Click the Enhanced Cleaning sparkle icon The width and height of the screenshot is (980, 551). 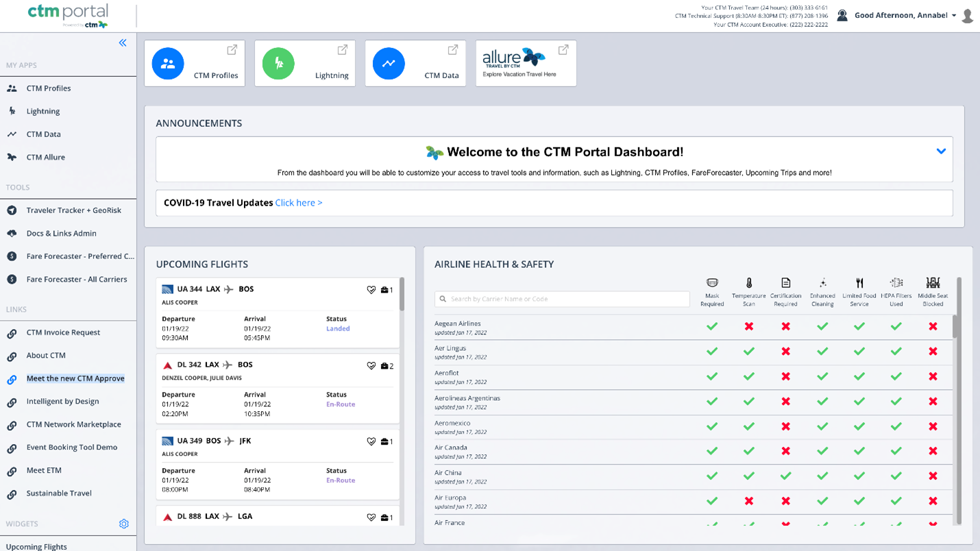click(x=822, y=282)
